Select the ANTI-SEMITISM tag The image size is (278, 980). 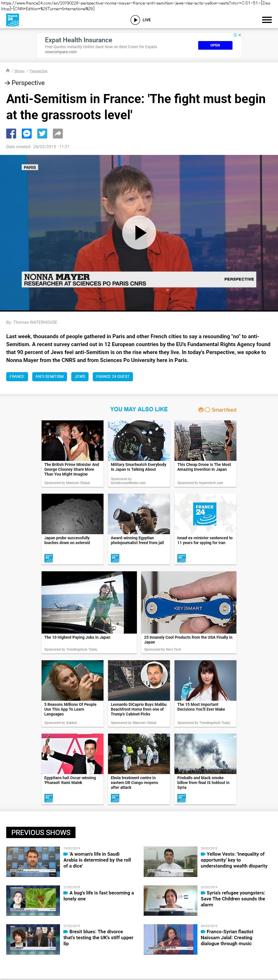tap(49, 377)
